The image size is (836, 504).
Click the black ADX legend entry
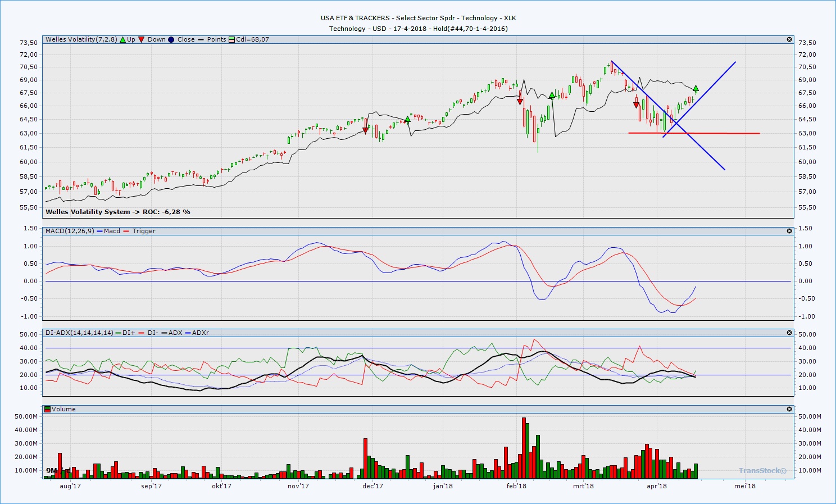[171, 333]
